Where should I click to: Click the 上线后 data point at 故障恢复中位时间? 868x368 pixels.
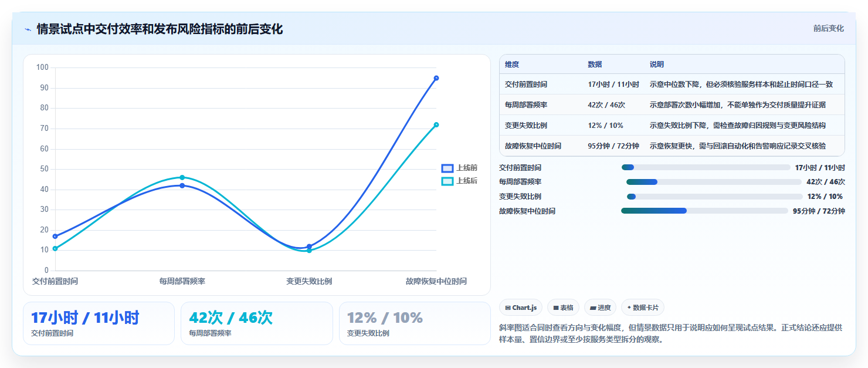coord(436,124)
